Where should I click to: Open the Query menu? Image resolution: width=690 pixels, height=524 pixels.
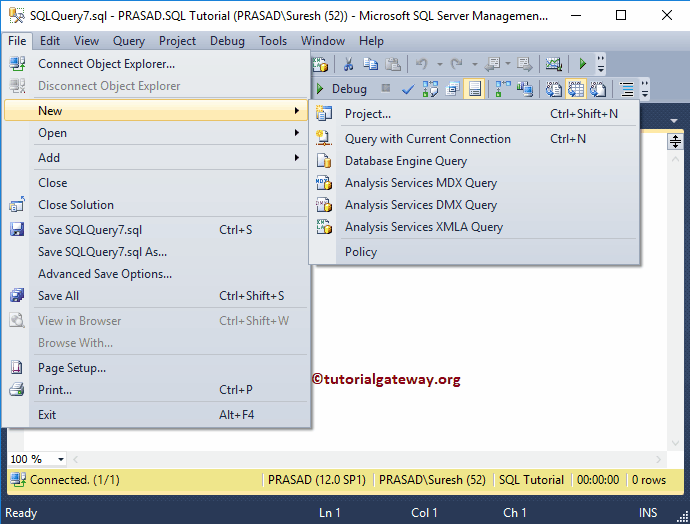[x=128, y=41]
